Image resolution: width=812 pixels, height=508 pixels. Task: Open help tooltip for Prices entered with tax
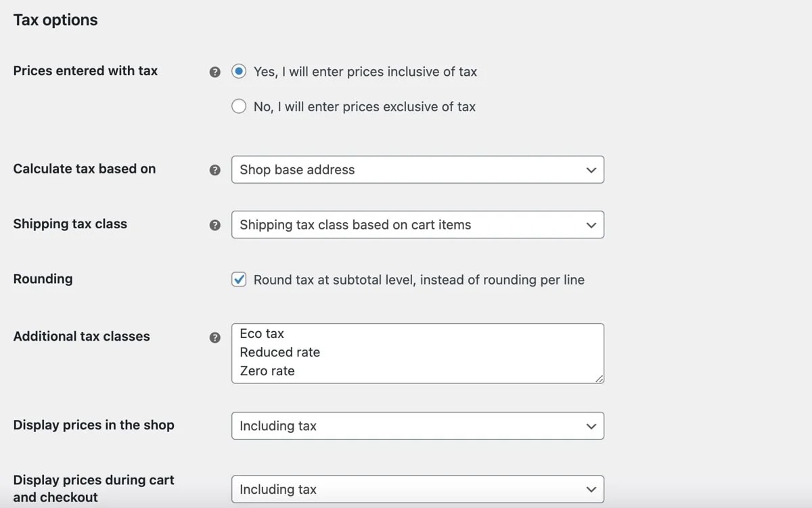click(215, 70)
